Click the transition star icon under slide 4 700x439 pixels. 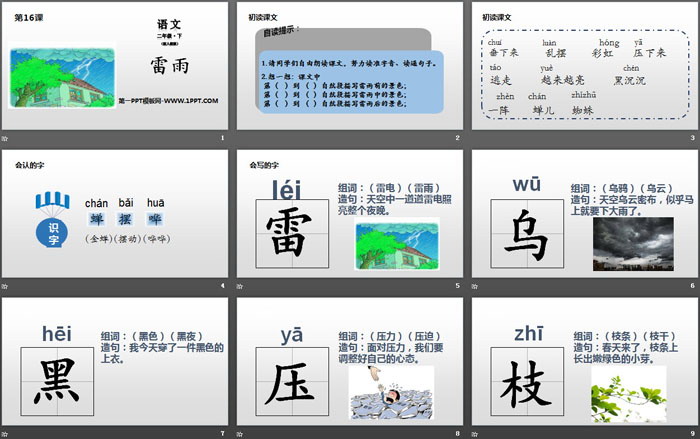(4, 286)
